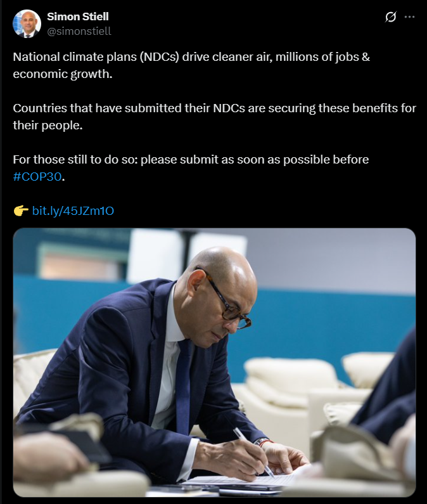Click the wristwatch in the photo
The image size is (427, 504).
(x=262, y=441)
